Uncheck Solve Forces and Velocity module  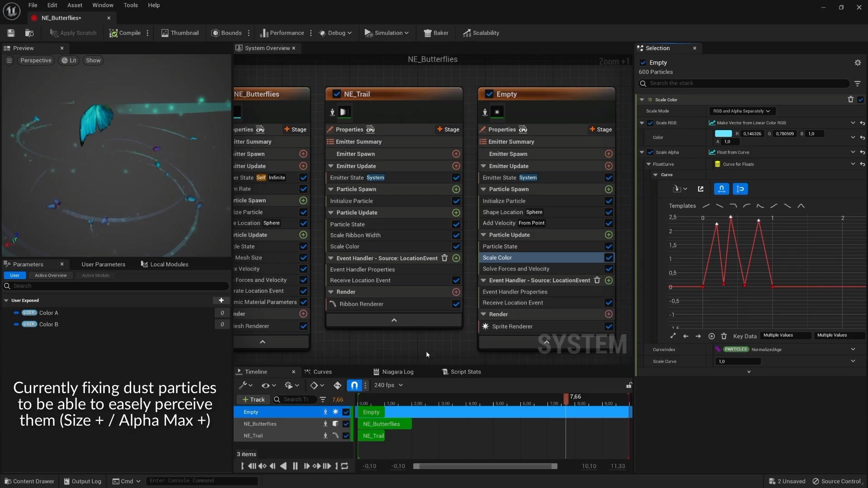[609, 269]
